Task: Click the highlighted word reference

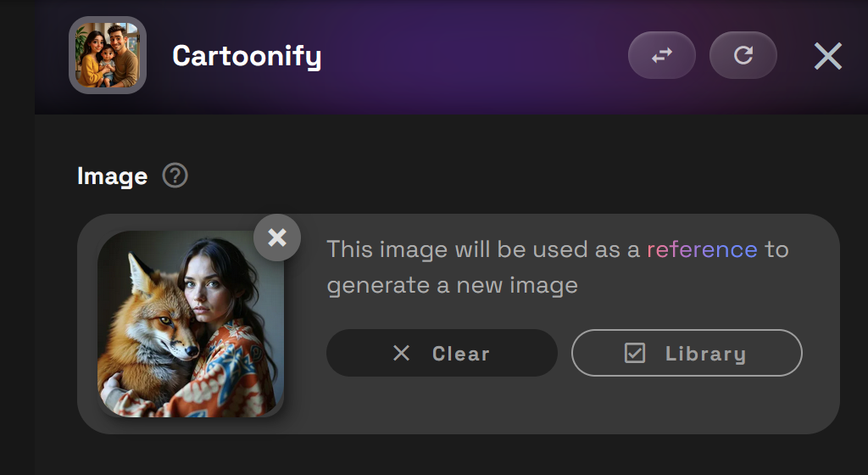Action: pyautogui.click(x=702, y=249)
